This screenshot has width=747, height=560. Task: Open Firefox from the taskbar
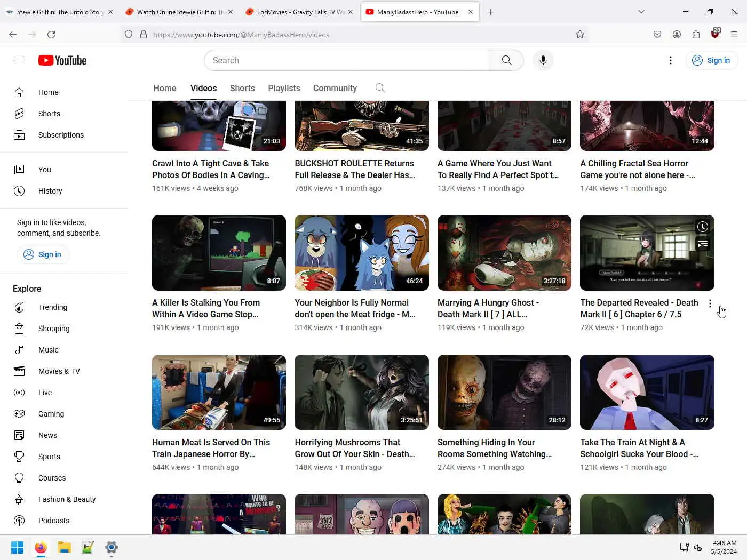pyautogui.click(x=41, y=547)
